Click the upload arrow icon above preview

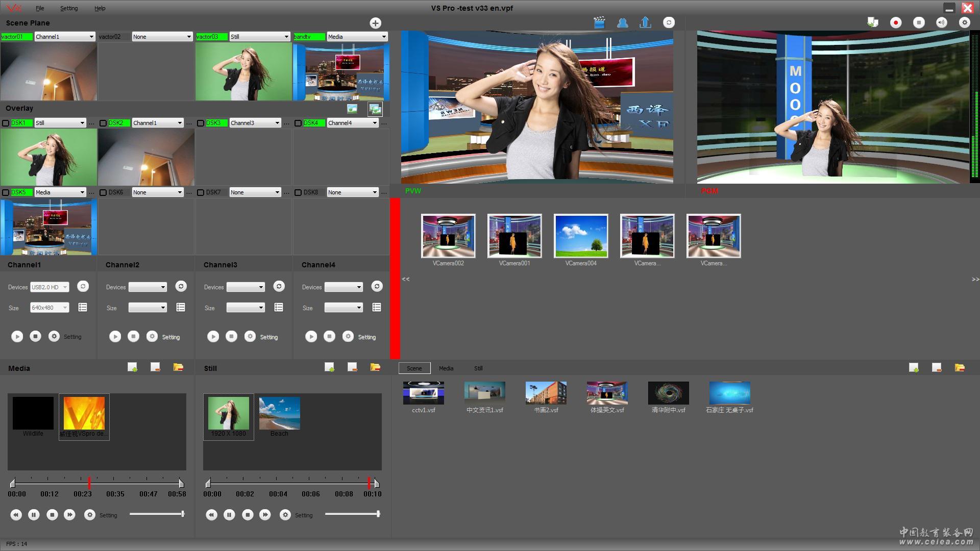(645, 22)
